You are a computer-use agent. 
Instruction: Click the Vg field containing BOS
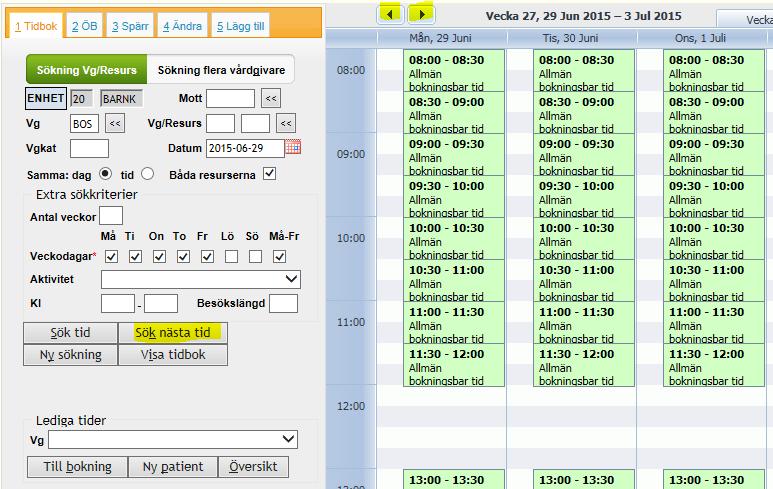tap(84, 123)
